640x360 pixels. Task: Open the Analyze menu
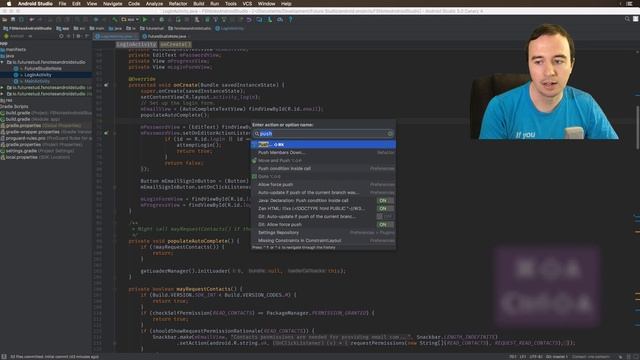coord(154,4)
